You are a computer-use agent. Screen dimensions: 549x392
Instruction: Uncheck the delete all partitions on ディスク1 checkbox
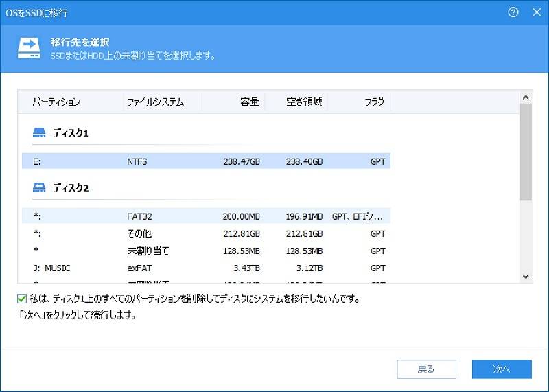point(22,299)
